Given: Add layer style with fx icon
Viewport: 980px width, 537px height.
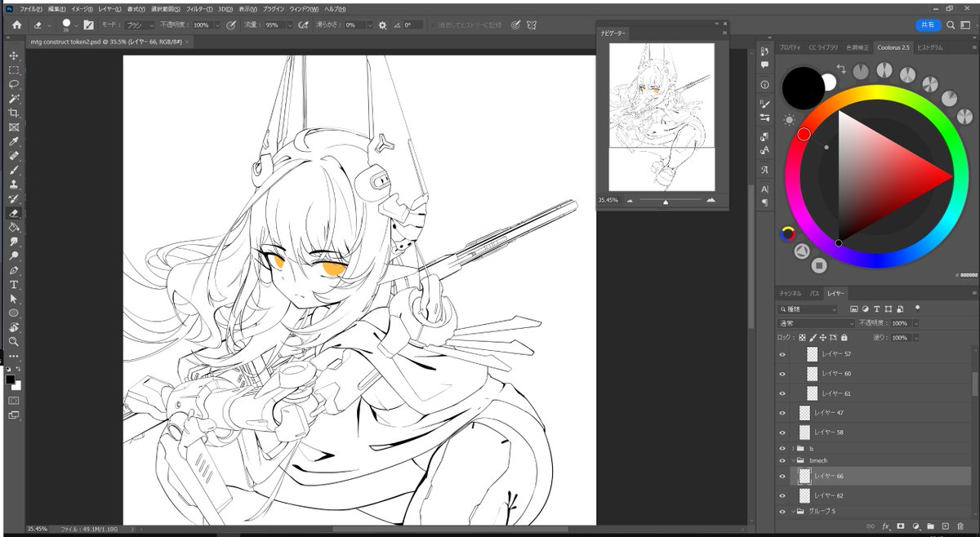Looking at the screenshot, I should click(x=886, y=526).
